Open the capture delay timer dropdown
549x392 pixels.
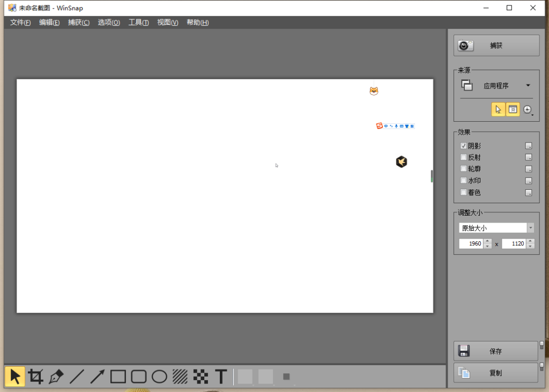click(x=528, y=110)
